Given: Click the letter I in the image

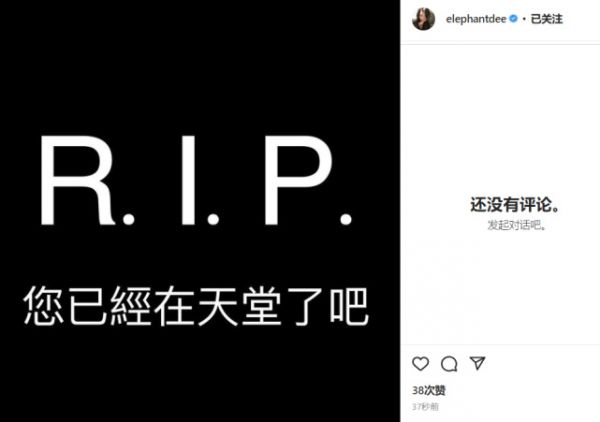Looking at the screenshot, I should 188,180.
